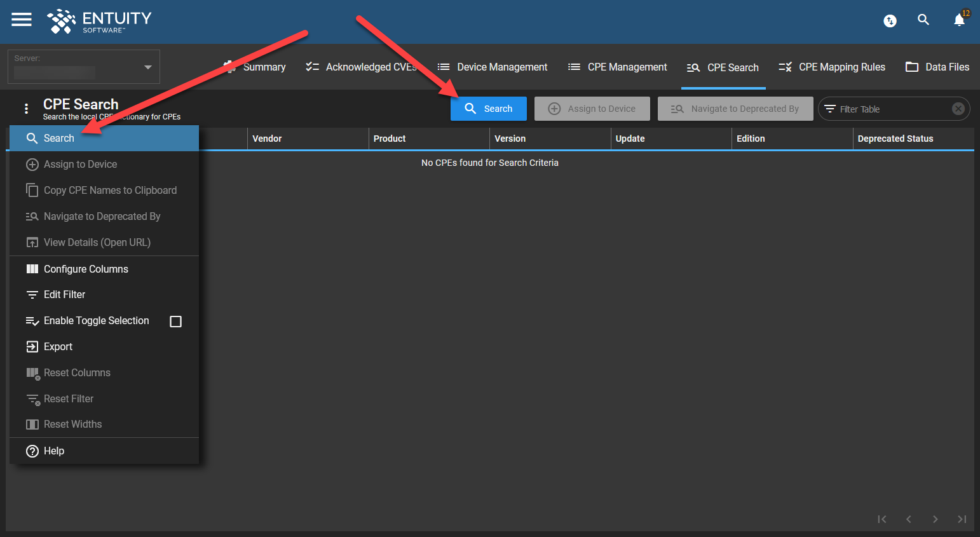Choose Assign to Device in the menu
Screen dimensions: 980x537
coord(104,164)
